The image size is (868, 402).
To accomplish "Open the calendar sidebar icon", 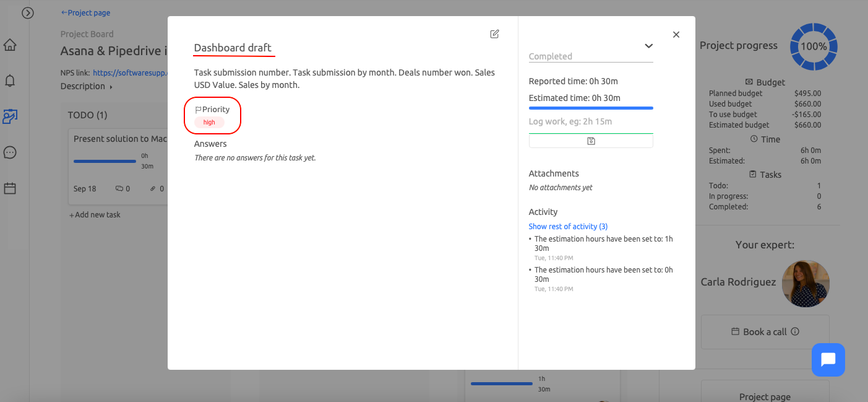I will point(10,188).
